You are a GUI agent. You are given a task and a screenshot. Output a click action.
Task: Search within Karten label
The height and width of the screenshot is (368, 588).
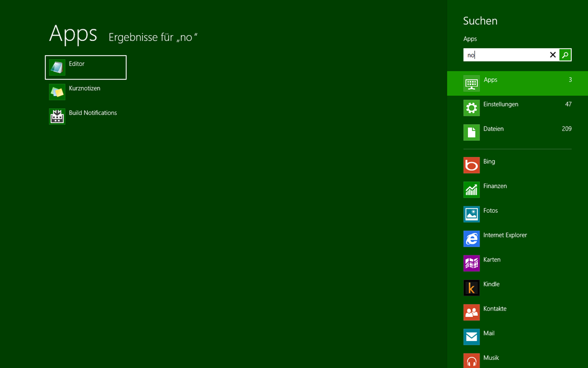coord(492,259)
